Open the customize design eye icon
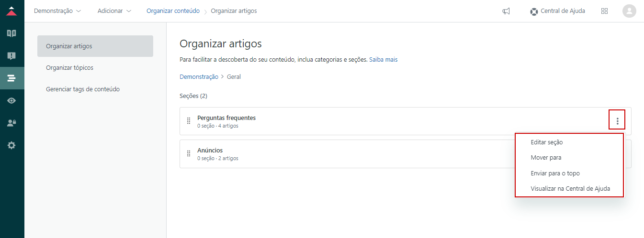644x238 pixels. (x=11, y=100)
